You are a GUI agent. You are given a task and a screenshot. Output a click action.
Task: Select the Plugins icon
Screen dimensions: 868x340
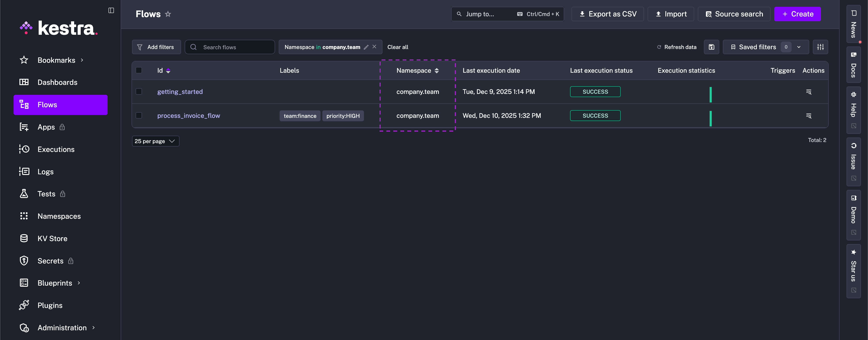coord(24,305)
